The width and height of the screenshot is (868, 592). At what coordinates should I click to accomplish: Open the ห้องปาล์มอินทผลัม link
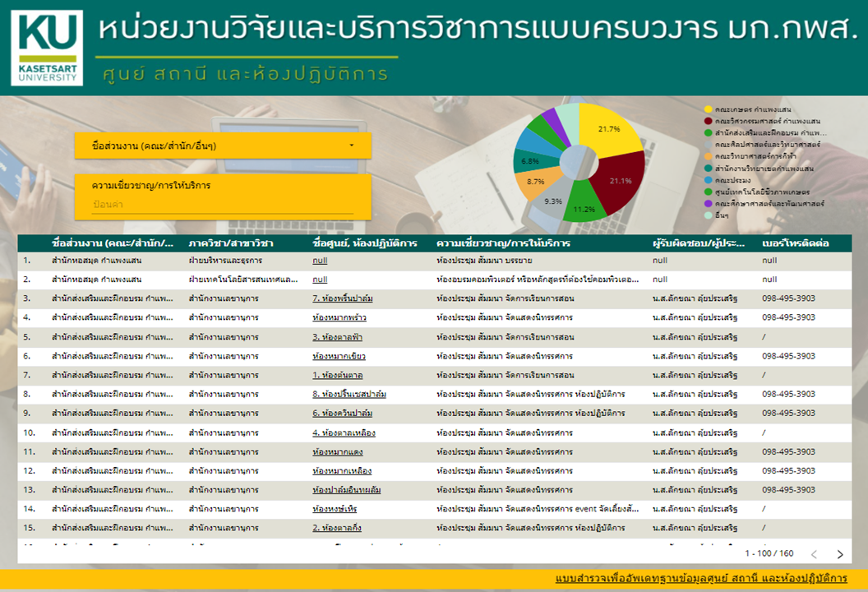347,490
